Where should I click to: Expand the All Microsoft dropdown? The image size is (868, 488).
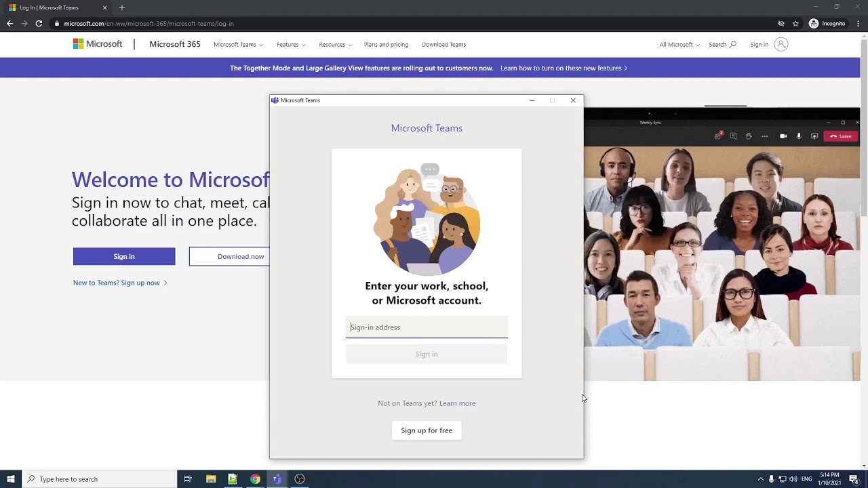[x=679, y=45]
